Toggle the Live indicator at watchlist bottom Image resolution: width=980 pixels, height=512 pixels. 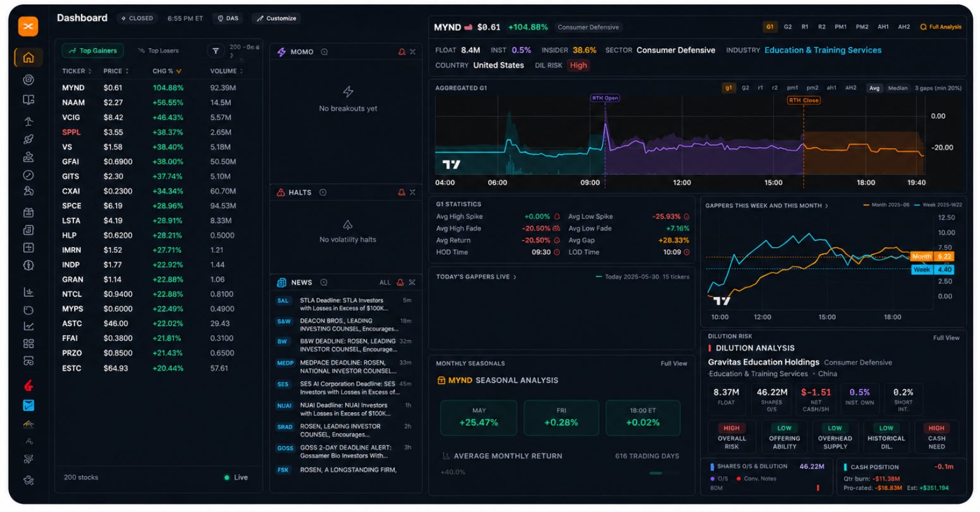click(236, 477)
